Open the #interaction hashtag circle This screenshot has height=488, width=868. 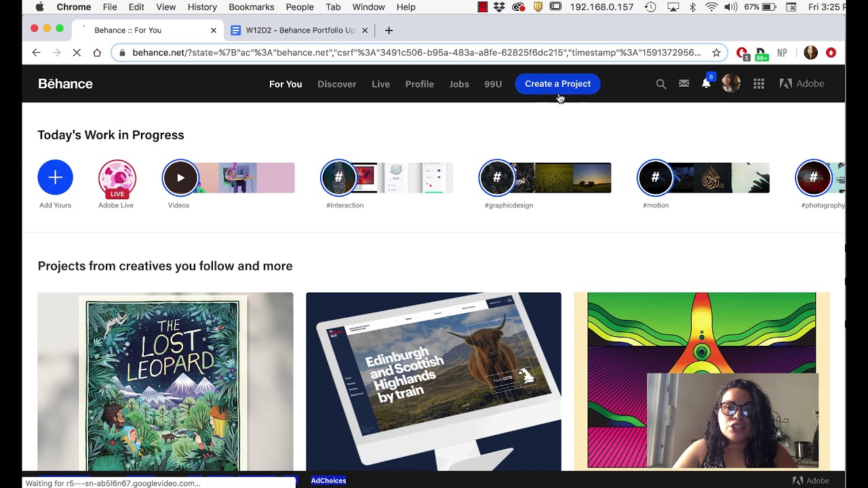338,178
